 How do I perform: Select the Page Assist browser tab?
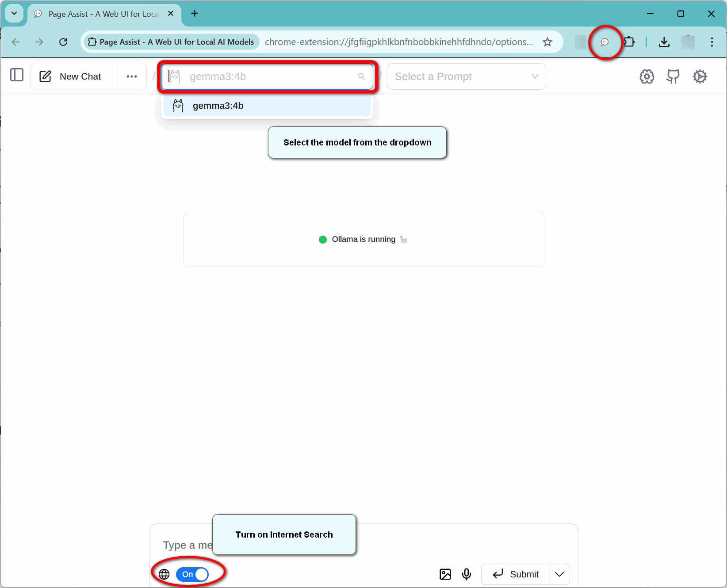pos(104,14)
